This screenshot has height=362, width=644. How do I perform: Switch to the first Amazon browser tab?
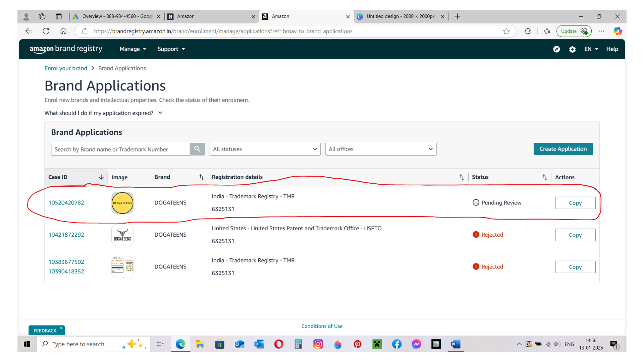coord(211,16)
